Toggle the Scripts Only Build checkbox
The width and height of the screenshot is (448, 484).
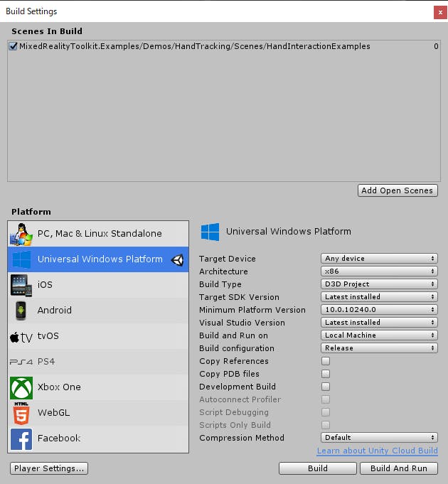tap(326, 425)
